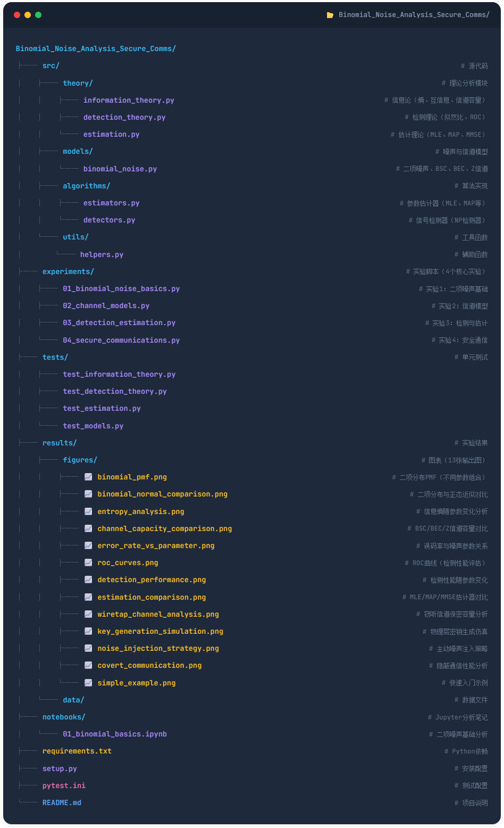Click the chart icon next to simple_example.png

88,683
